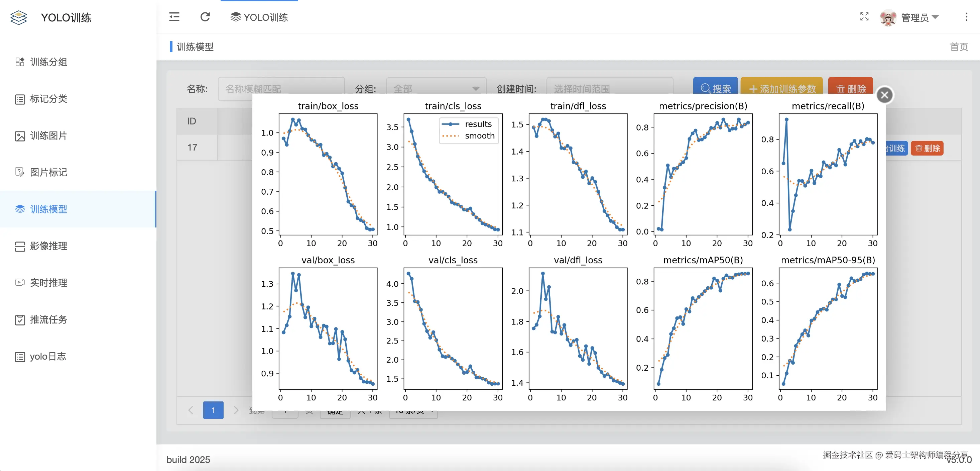Open the vertical three-dots more menu

pos(966,17)
